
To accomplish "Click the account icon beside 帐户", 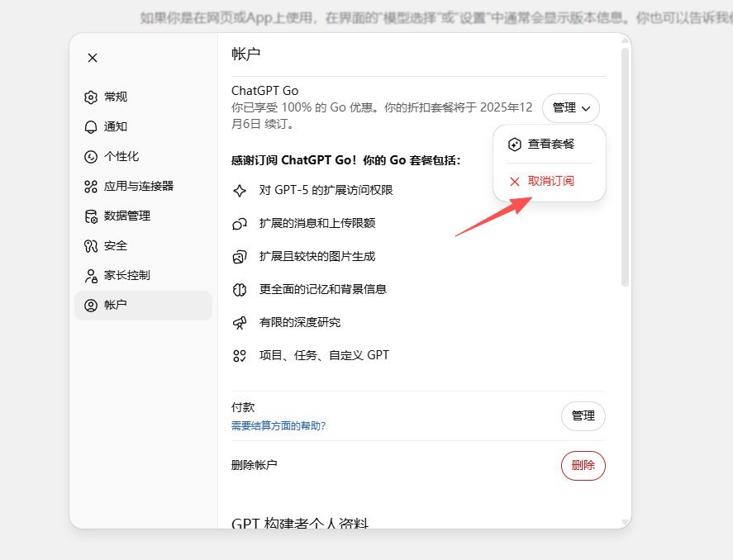I will coord(91,306).
